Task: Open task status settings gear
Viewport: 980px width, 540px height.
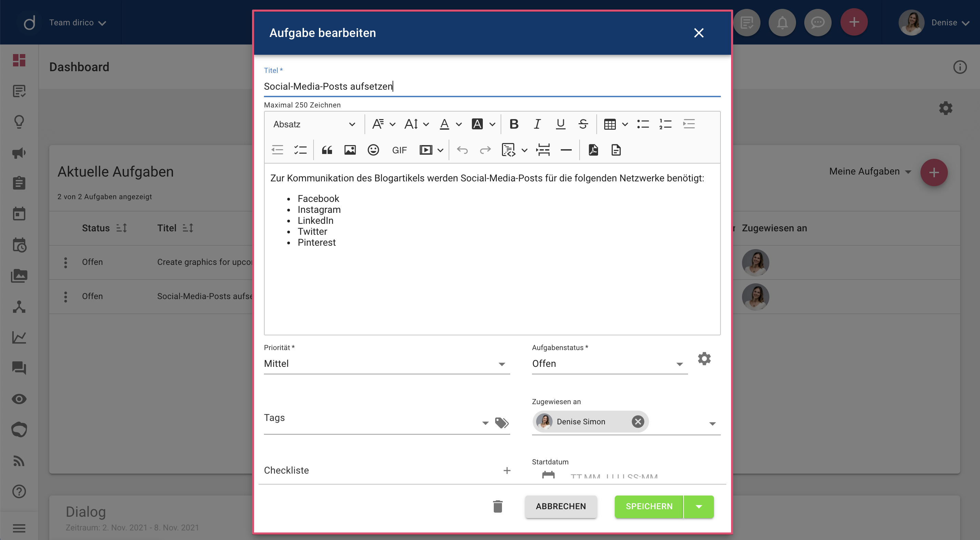Action: click(x=704, y=359)
